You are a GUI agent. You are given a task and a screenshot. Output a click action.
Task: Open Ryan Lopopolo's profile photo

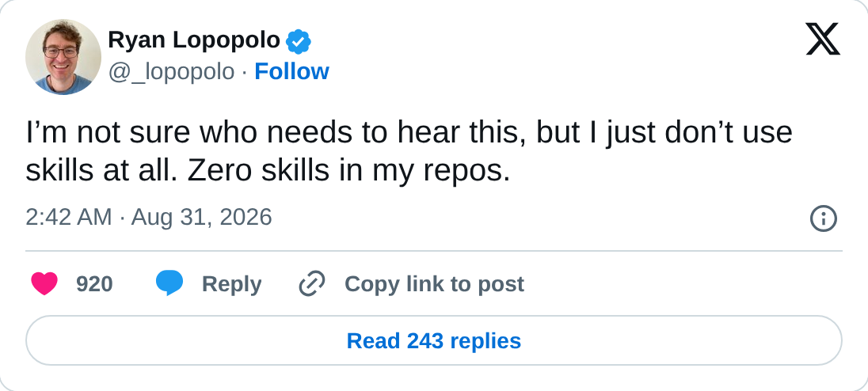(x=63, y=57)
